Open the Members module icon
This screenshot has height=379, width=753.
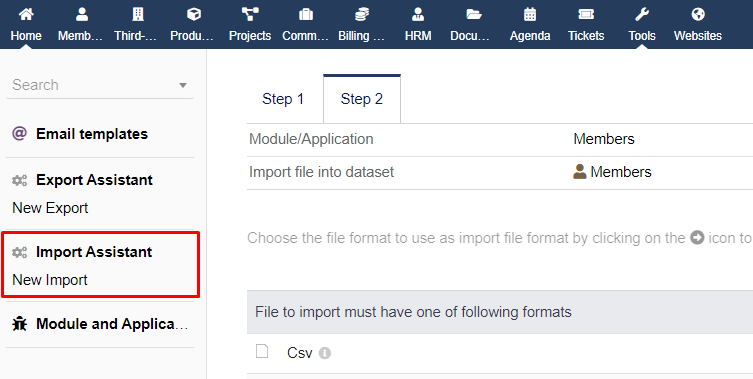point(82,14)
